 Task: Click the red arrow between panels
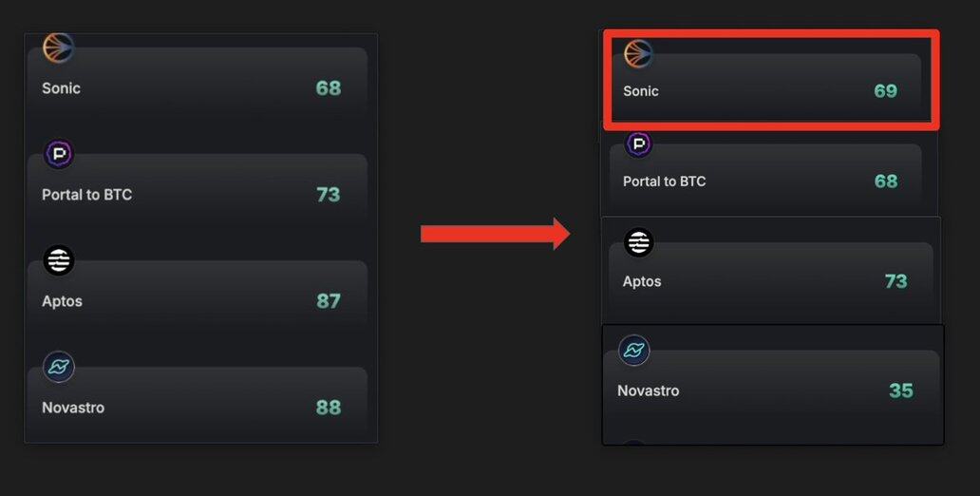pos(495,234)
